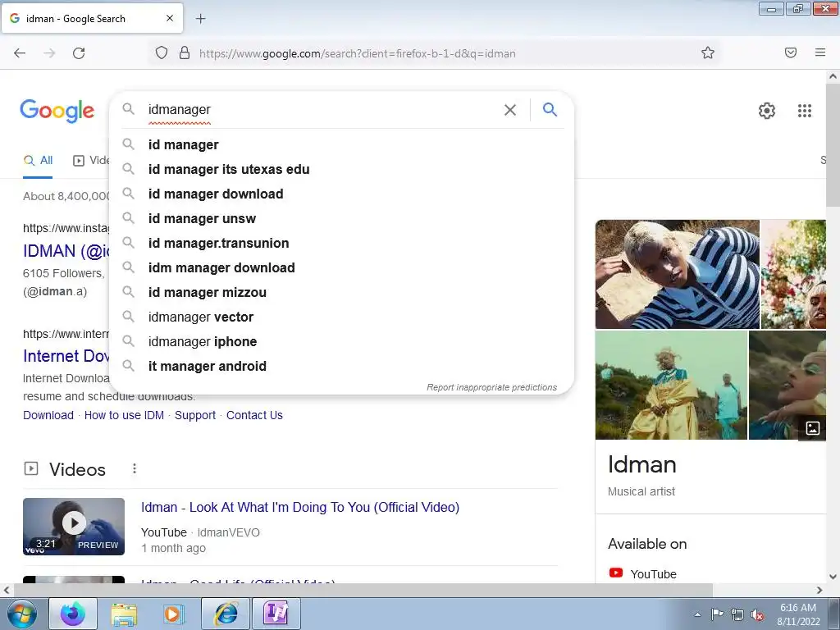The width and height of the screenshot is (840, 630).
Task: Click the tracking protection shield icon
Action: click(x=162, y=53)
